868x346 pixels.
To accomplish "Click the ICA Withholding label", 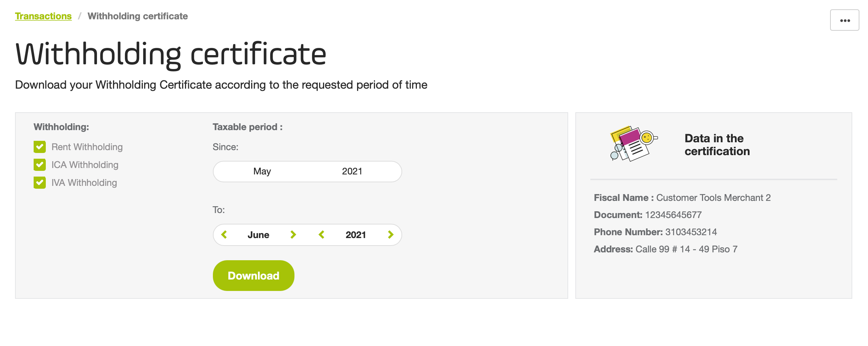I will (x=85, y=165).
